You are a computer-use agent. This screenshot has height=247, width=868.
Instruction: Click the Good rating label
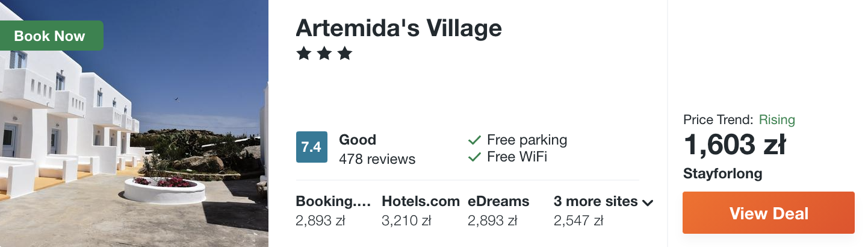358,140
